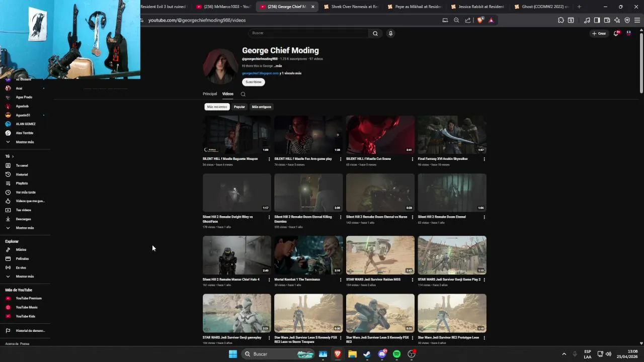This screenshot has width=644, height=362.
Task: Click the Windows Start button
Action: [233, 354]
